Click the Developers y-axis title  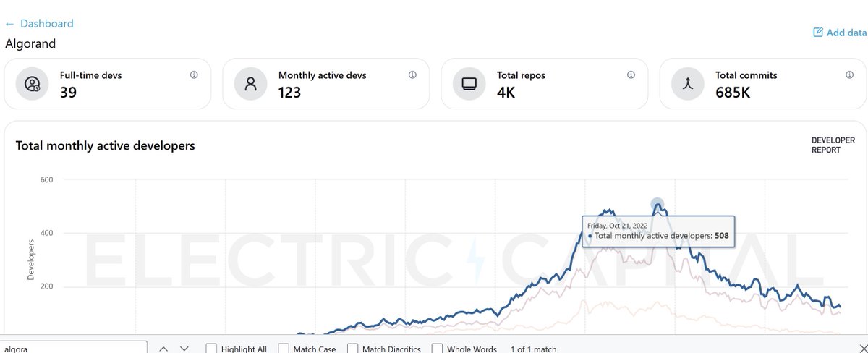(31, 260)
